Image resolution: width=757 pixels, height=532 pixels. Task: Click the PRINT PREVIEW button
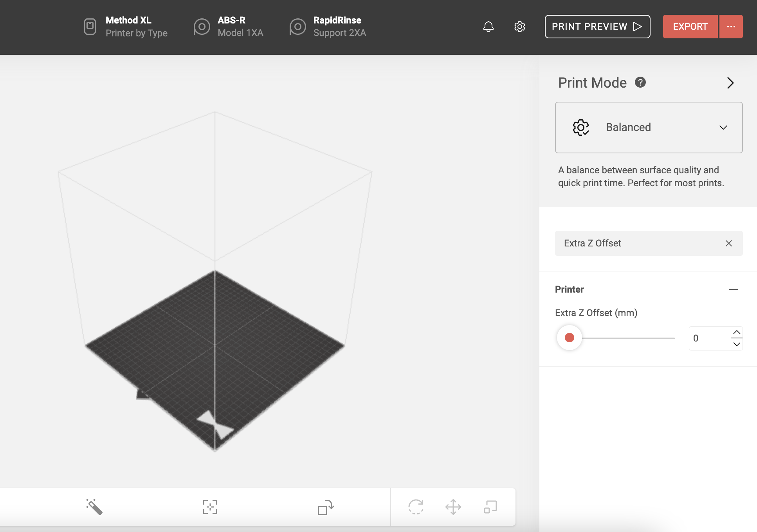tap(597, 27)
